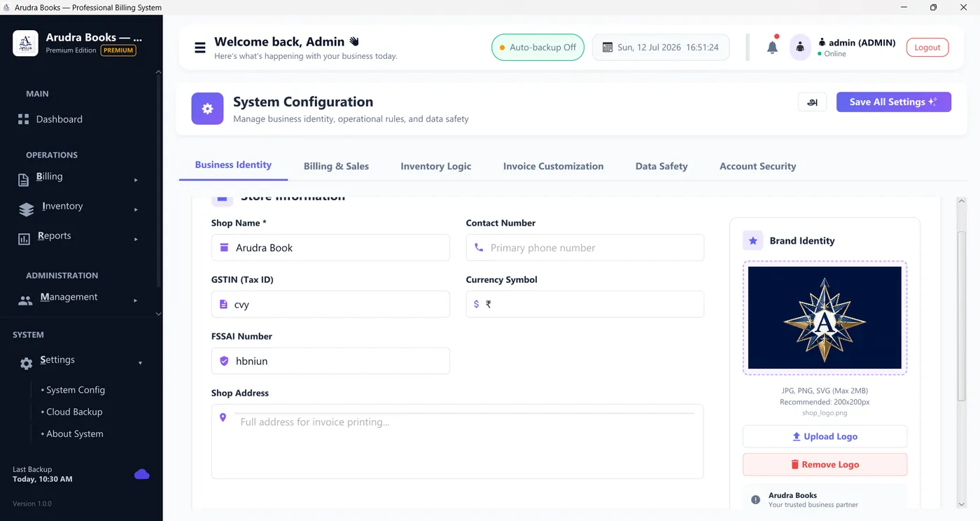
Task: Click the Settings gear icon in sidebar
Action: pyautogui.click(x=26, y=363)
